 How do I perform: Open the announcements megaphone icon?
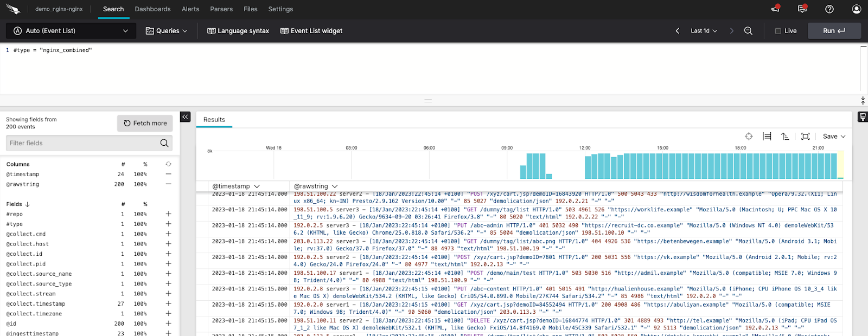coord(775,9)
